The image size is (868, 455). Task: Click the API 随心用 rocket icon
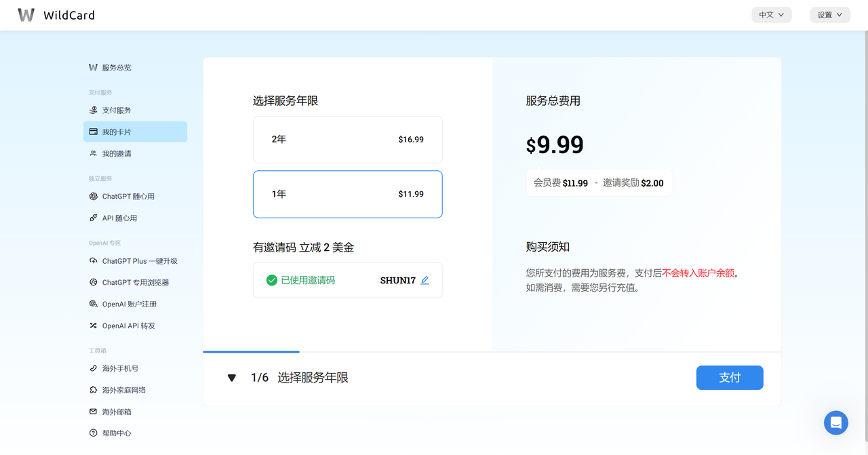click(x=94, y=218)
